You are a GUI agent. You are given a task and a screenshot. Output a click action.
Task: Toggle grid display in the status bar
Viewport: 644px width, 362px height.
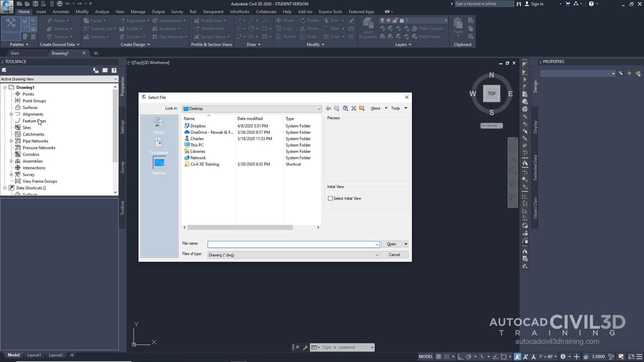click(x=439, y=356)
